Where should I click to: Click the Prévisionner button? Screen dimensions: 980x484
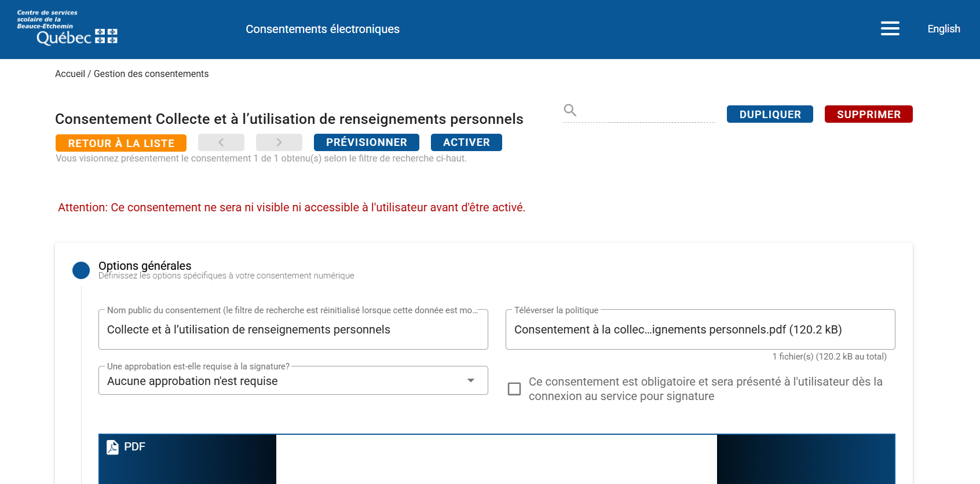click(x=367, y=142)
